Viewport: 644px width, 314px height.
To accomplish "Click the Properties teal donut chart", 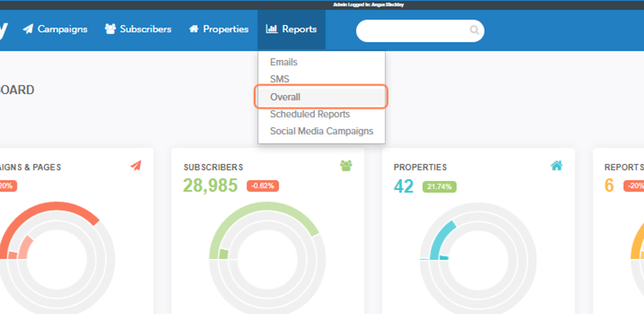I will pyautogui.click(x=478, y=259).
